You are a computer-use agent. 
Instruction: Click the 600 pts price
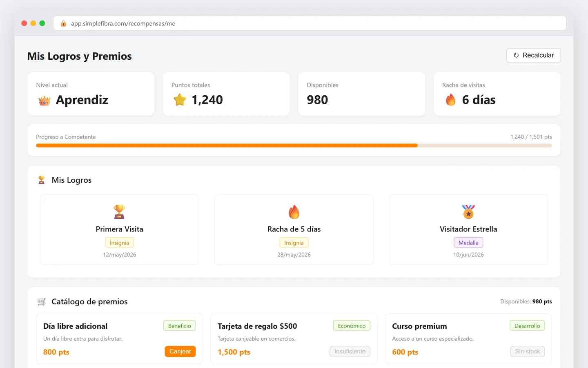(x=405, y=352)
